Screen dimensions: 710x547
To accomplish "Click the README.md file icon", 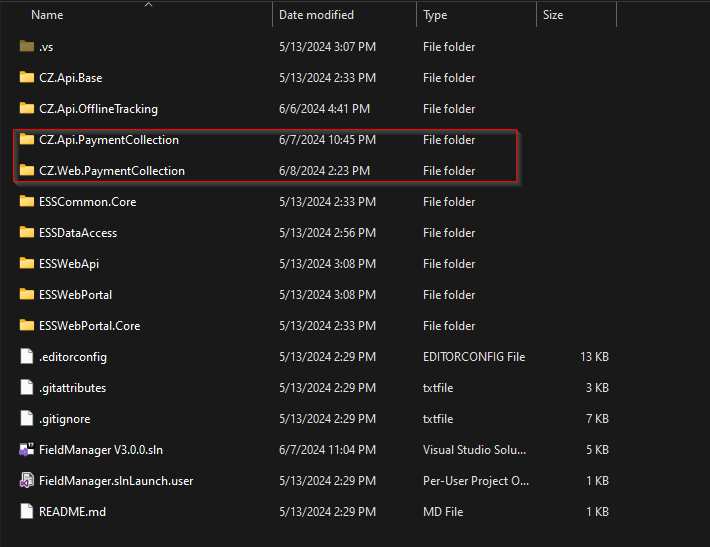I will pos(27,511).
